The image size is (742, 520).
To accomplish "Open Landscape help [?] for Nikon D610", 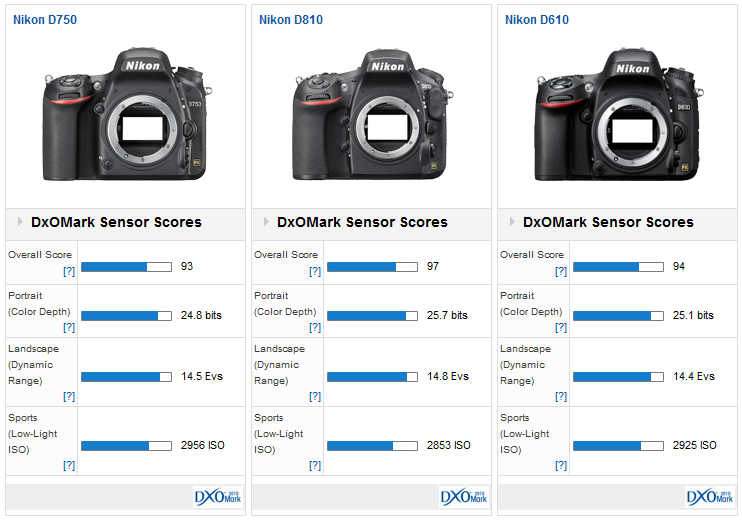I will [561, 396].
